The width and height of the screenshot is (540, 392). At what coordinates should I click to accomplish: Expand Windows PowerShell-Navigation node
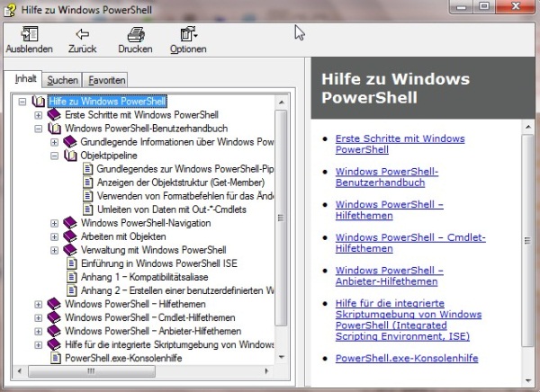[x=54, y=223]
